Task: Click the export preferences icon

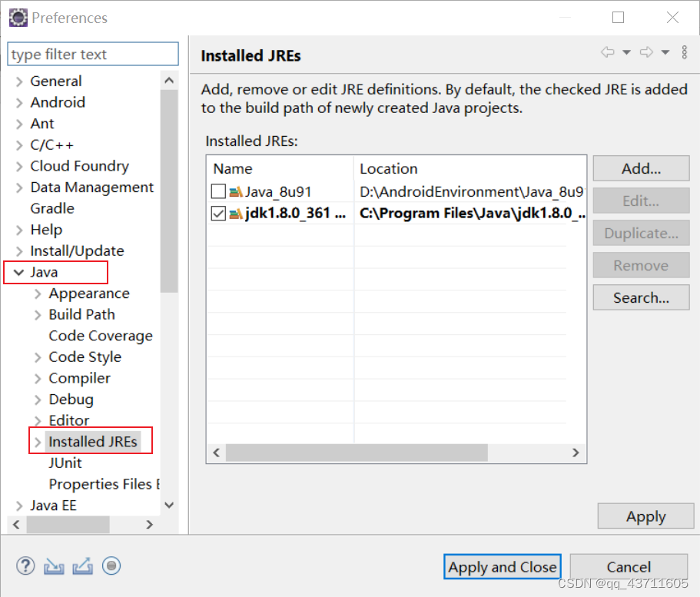Action: pyautogui.click(x=81, y=566)
